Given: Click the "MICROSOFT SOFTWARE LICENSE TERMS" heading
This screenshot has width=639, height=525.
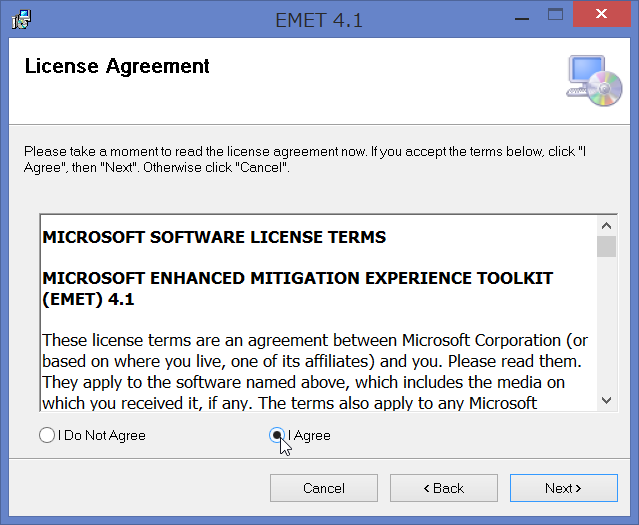Looking at the screenshot, I should click(x=214, y=237).
